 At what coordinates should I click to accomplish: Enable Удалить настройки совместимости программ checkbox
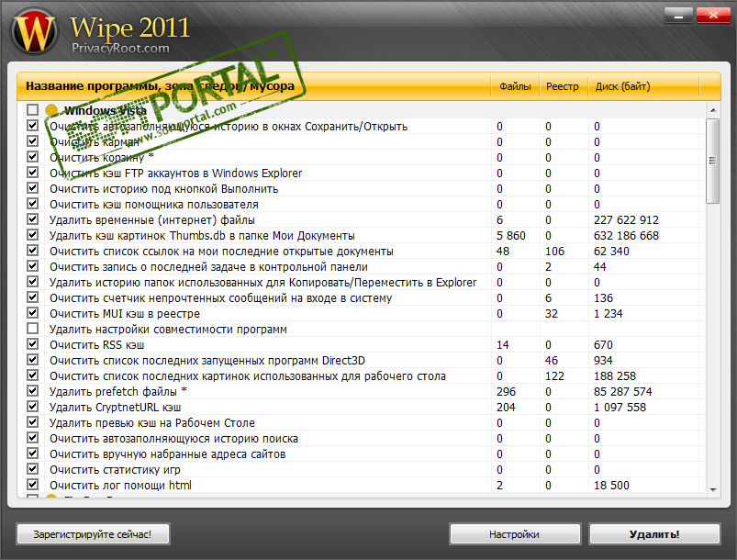click(x=32, y=328)
